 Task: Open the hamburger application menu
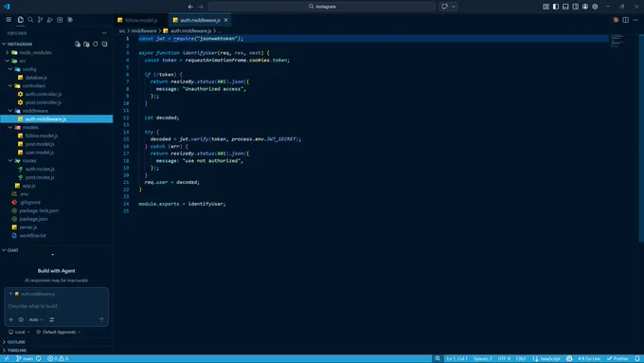pyautogui.click(x=9, y=19)
